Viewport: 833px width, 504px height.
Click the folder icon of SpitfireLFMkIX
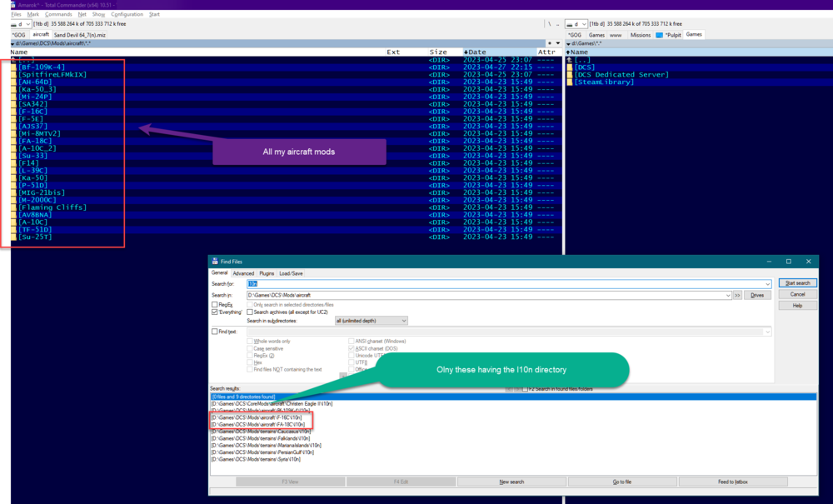click(x=14, y=74)
